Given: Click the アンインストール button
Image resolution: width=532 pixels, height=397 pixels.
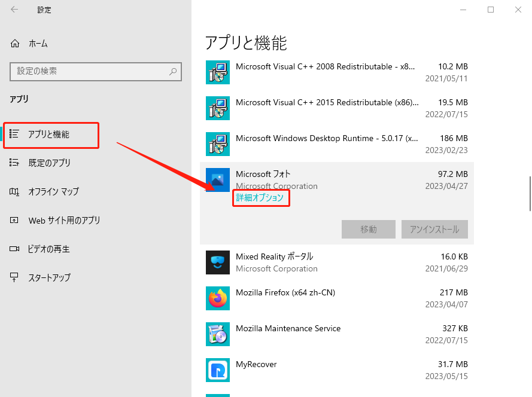Looking at the screenshot, I should [x=434, y=229].
